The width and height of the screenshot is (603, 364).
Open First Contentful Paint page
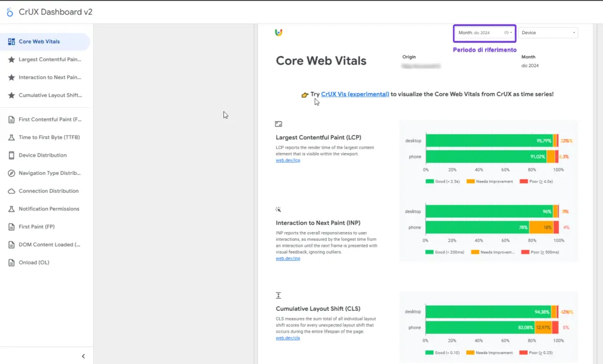tap(45, 120)
